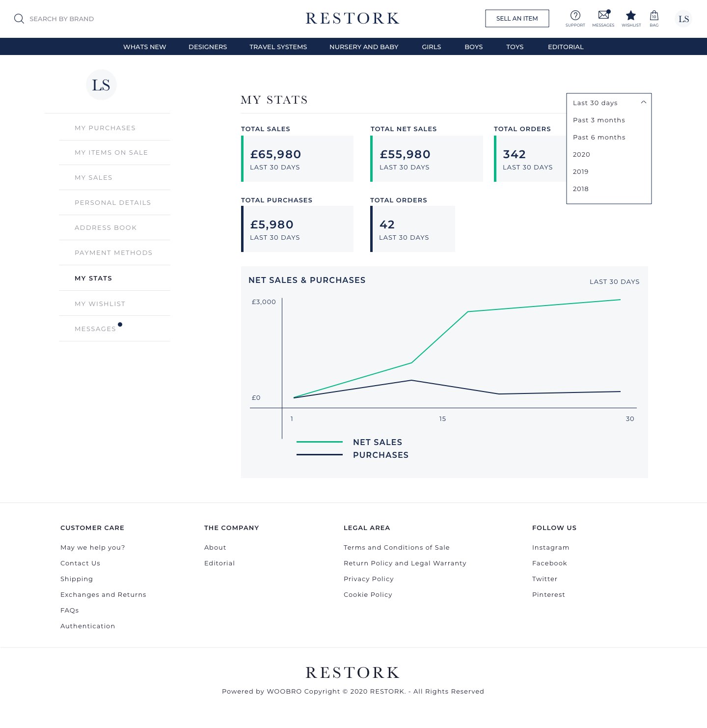Screen dimensions: 707x728
Task: Open Shipping footer link
Action: (x=77, y=579)
